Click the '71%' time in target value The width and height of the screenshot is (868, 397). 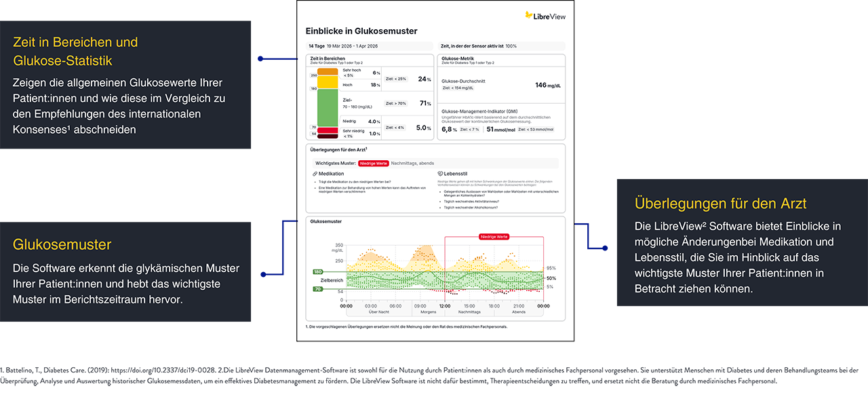pyautogui.click(x=425, y=103)
